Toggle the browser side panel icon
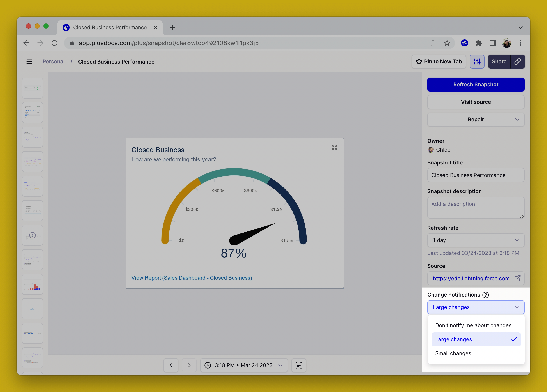This screenshot has height=392, width=547. coord(492,43)
